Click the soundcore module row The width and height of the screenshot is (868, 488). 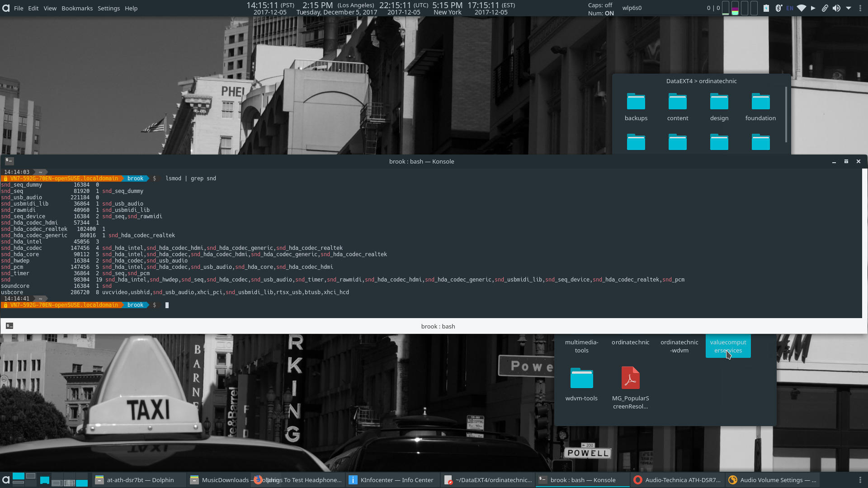coord(56,286)
